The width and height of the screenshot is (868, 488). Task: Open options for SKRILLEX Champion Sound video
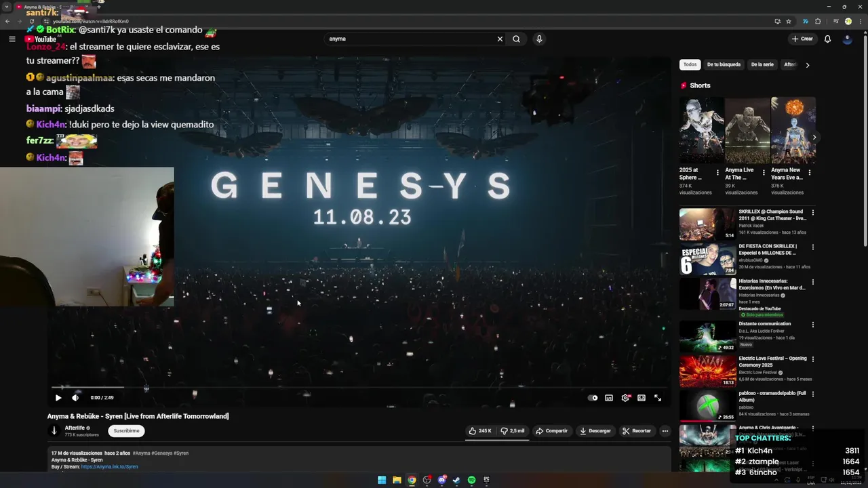pos(812,213)
